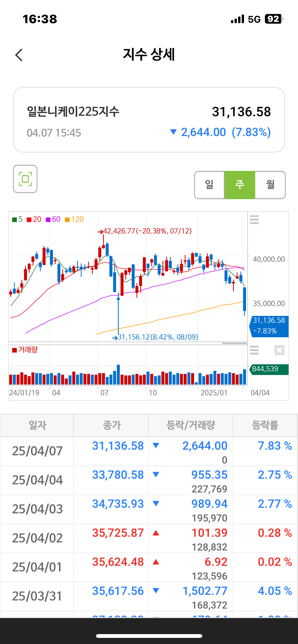Viewport: 298px width, 644px height.
Task: Tap index name 일본니케이225지수
Action: (x=73, y=112)
